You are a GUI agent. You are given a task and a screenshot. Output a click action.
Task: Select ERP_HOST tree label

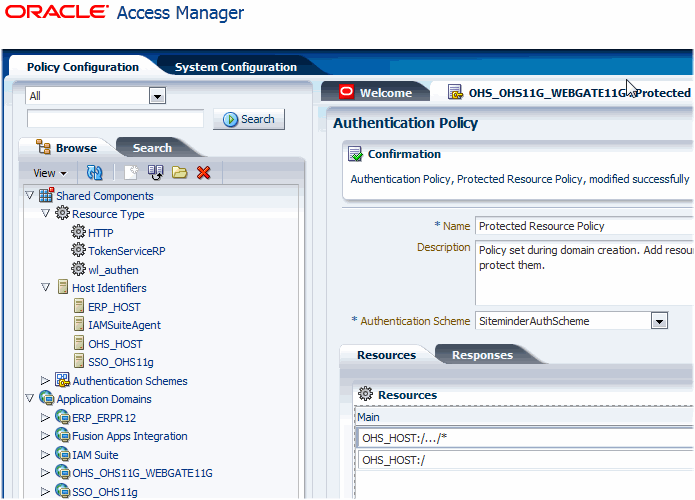coord(114,307)
